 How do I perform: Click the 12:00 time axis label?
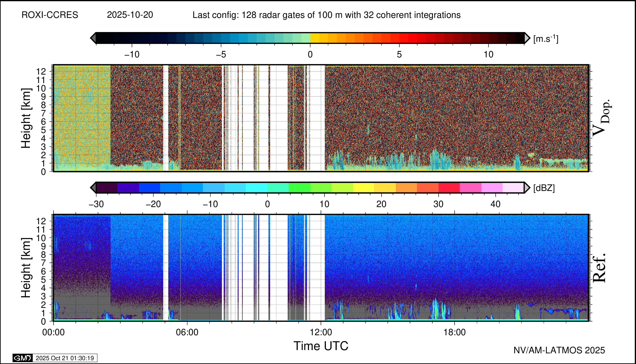(x=321, y=332)
